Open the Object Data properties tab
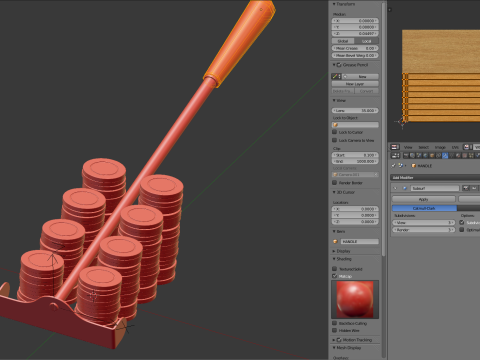Viewport: 480px width, 360px height. (452, 156)
